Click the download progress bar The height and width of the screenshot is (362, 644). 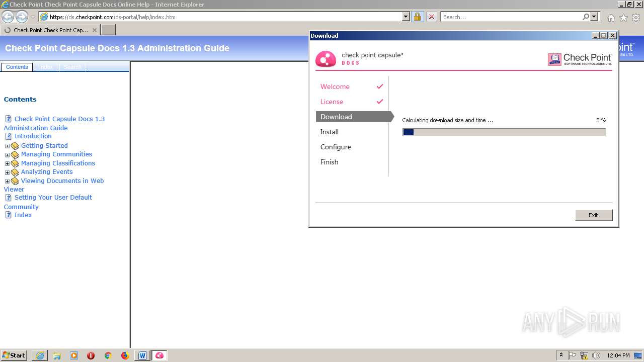coord(504,132)
